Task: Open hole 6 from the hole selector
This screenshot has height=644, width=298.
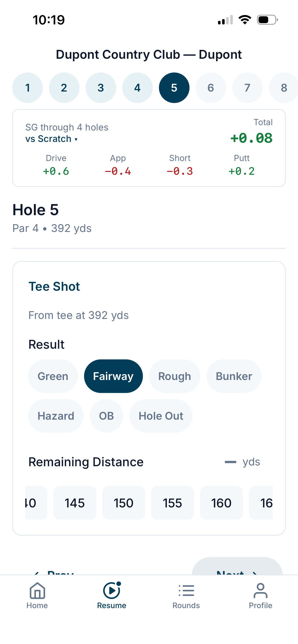Action: [x=211, y=87]
